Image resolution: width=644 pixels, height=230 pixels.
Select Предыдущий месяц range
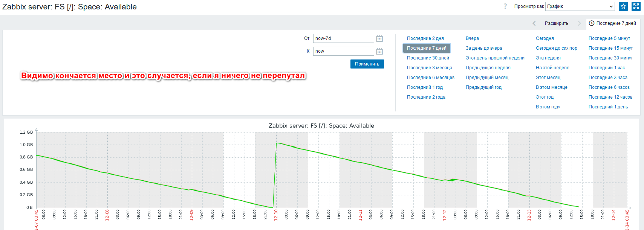pos(487,78)
